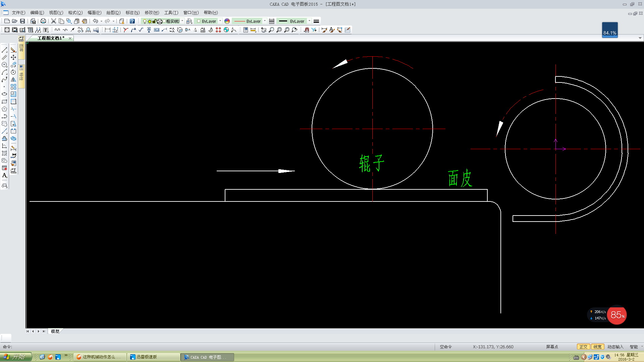This screenshot has width=644, height=362.
Task: Expand the Undo history dropdown arrow
Action: [x=101, y=21]
